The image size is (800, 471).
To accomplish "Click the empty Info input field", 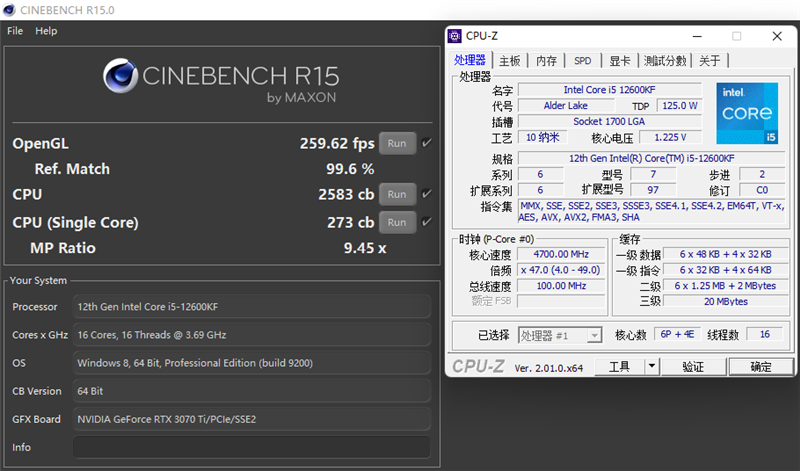I will [x=252, y=447].
